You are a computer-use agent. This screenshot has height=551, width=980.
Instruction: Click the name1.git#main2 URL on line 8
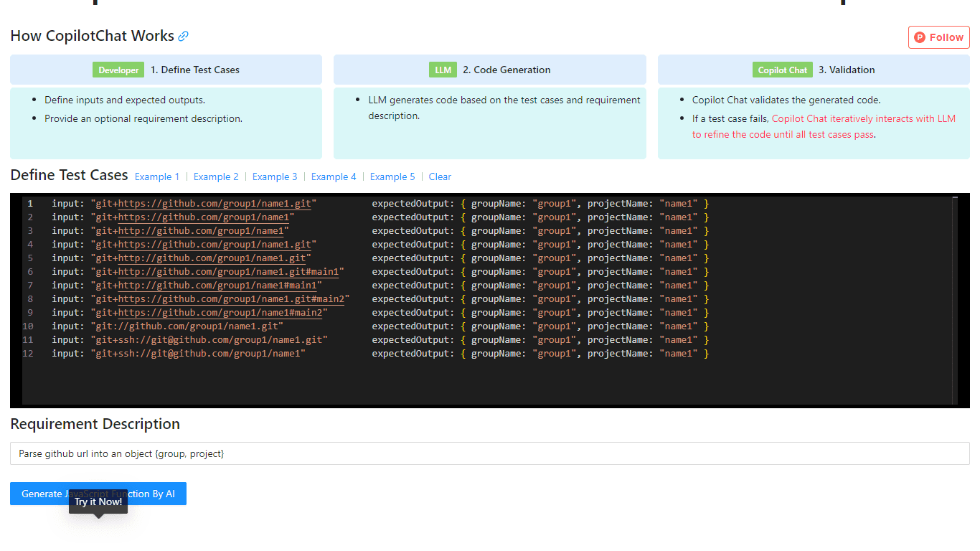[220, 299]
